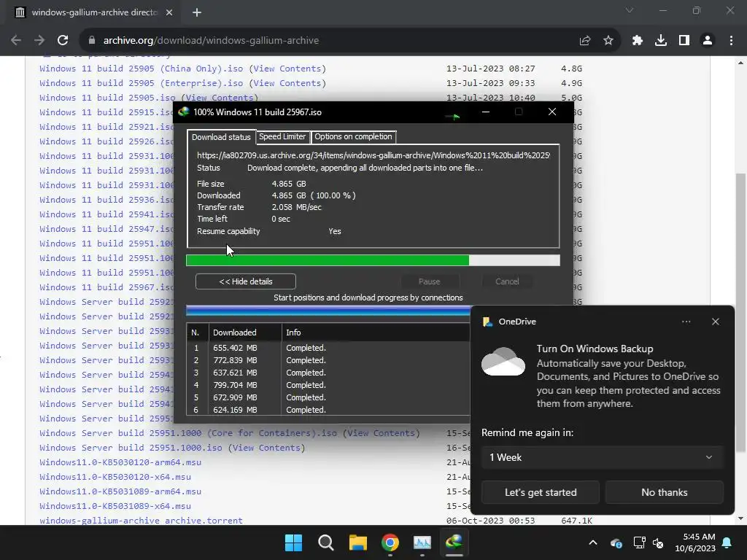Close the IDM download dialog
This screenshot has height=560, width=747.
point(552,112)
